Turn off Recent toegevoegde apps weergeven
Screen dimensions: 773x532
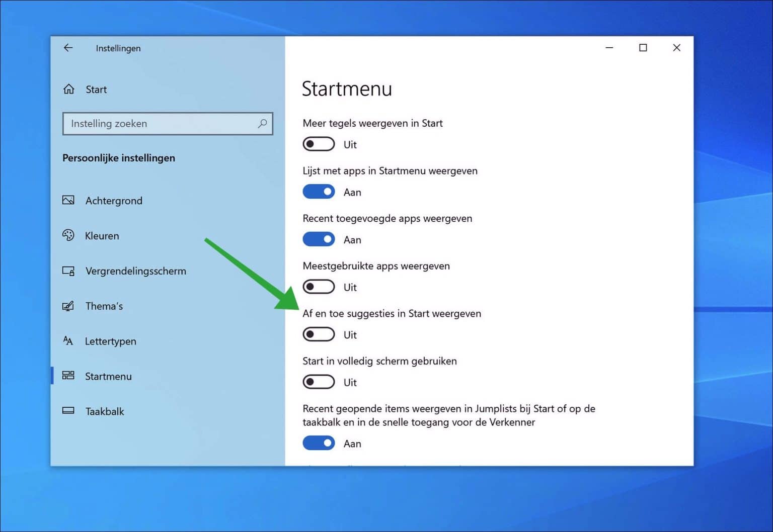(319, 239)
